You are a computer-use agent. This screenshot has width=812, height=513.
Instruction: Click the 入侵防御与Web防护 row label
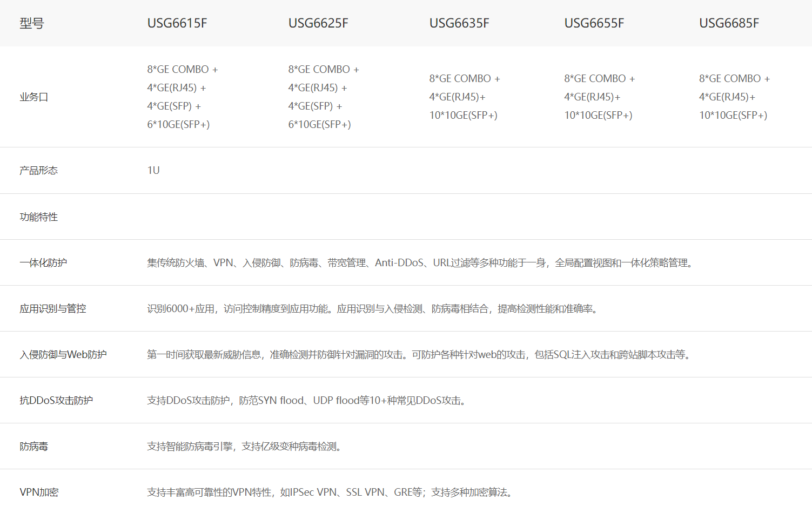(63, 355)
